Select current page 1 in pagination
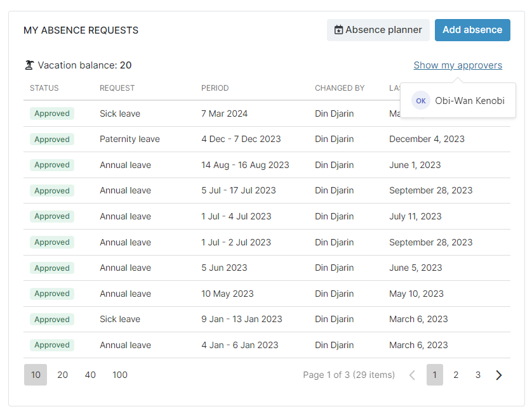532x409 pixels. (434, 375)
